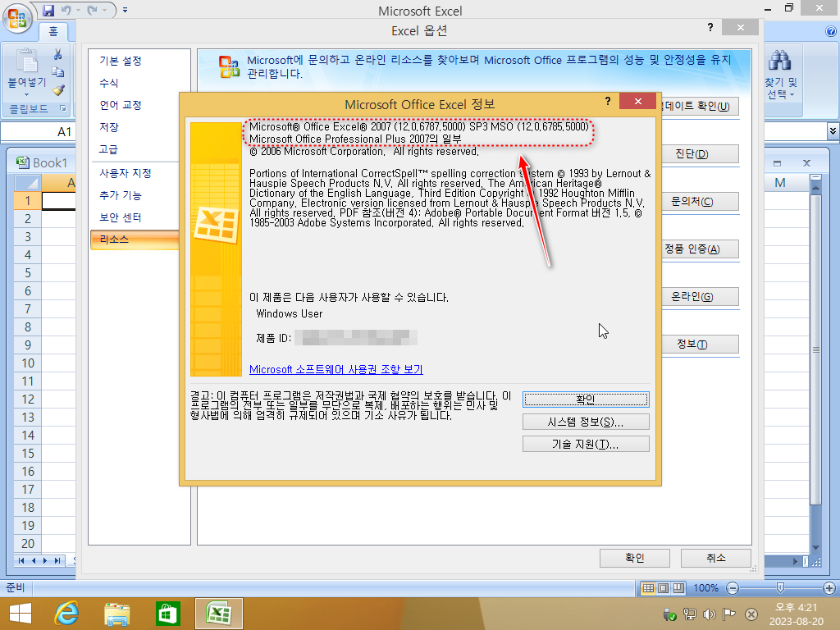Open 고급 options category
The width and height of the screenshot is (840, 630).
pos(108,149)
